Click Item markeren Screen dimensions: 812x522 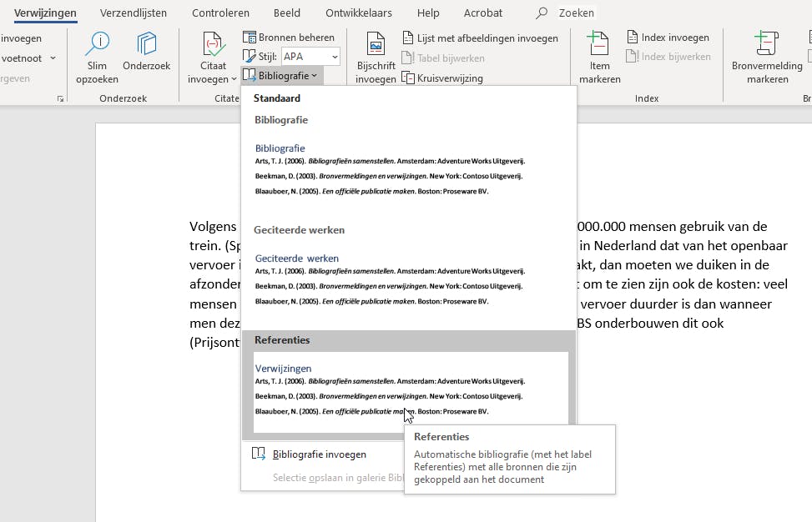tap(600, 58)
